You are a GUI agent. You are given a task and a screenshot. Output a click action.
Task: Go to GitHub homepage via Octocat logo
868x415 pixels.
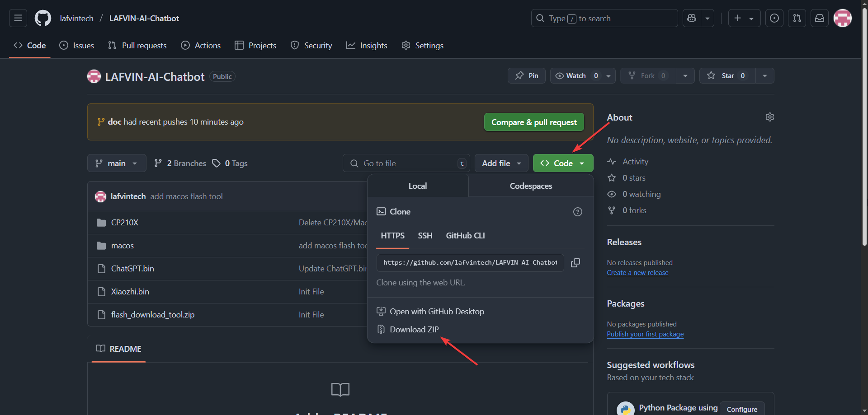43,18
